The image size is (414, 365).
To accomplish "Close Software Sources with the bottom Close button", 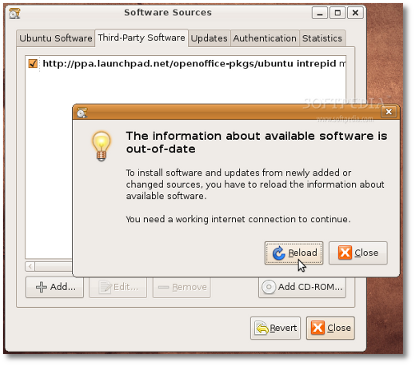I will pyautogui.click(x=330, y=328).
